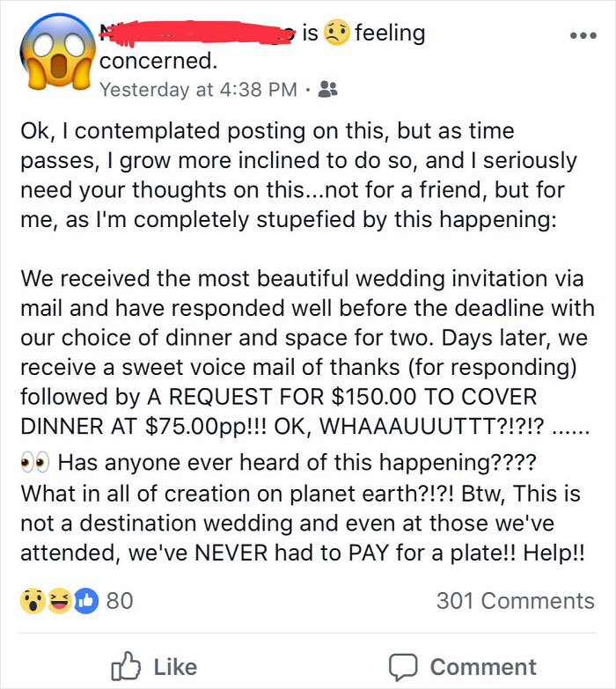Click the screaming face profile picture
The height and width of the screenshot is (689, 616).
click(x=51, y=55)
